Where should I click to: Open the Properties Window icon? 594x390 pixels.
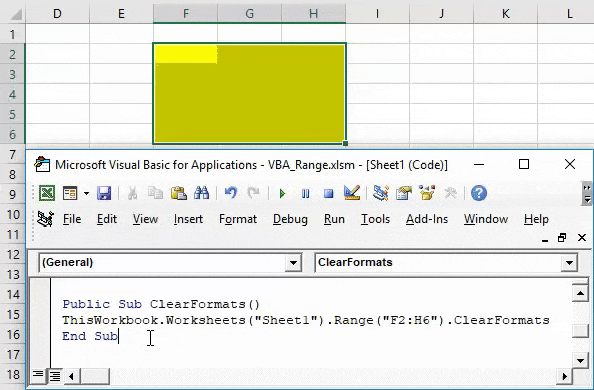pos(403,193)
